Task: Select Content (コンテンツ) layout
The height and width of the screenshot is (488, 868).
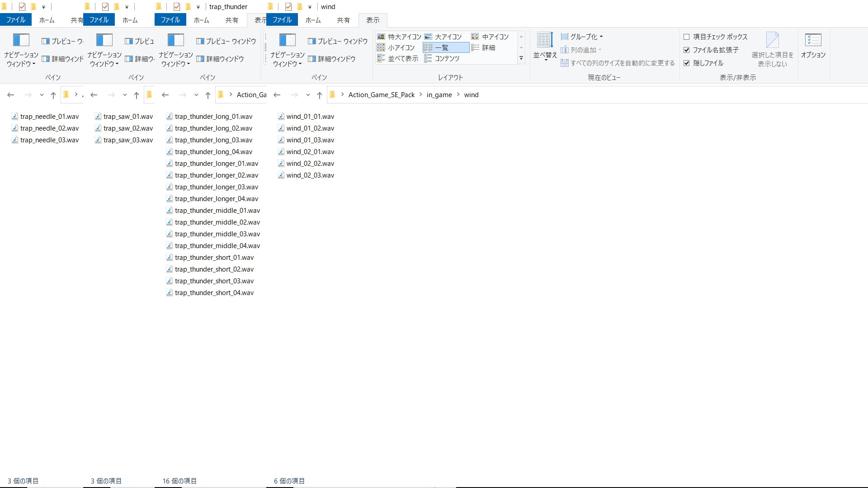Action: coord(442,58)
